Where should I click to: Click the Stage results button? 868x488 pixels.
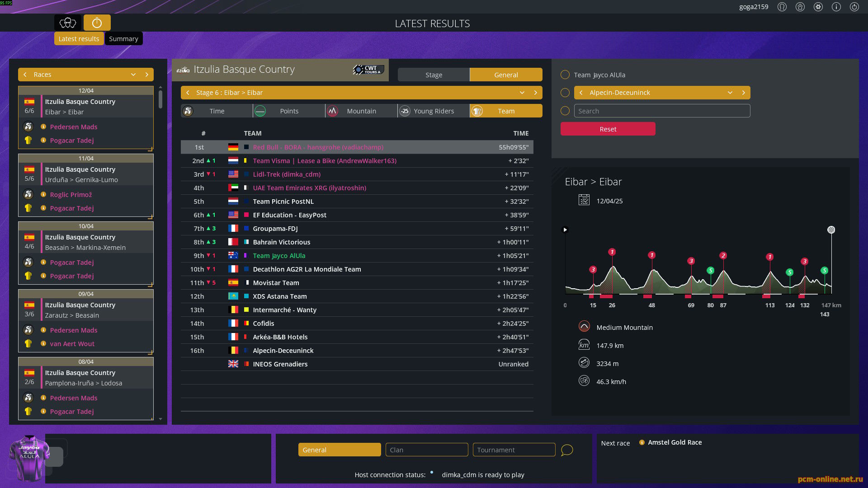433,75
